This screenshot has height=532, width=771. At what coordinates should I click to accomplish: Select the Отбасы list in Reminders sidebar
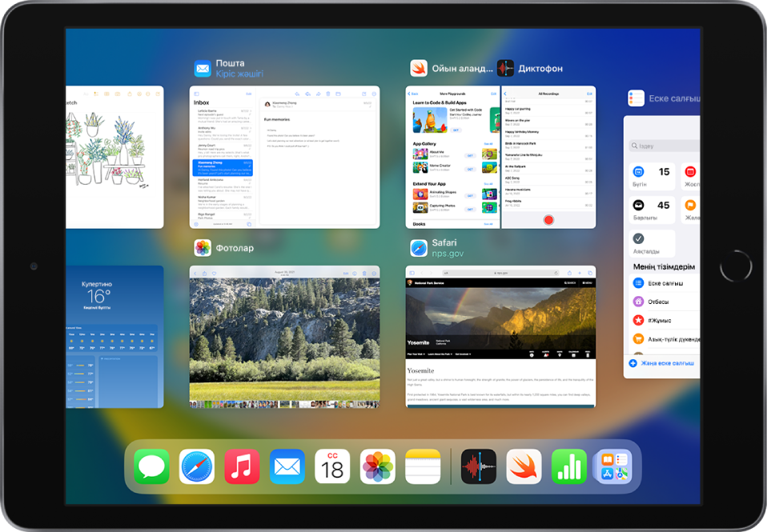(x=658, y=301)
